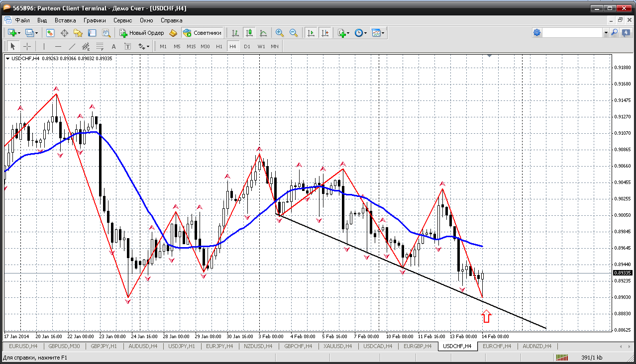The width and height of the screenshot is (636, 364).
Task: Click the zoom out magnifier icon
Action: 294,33
